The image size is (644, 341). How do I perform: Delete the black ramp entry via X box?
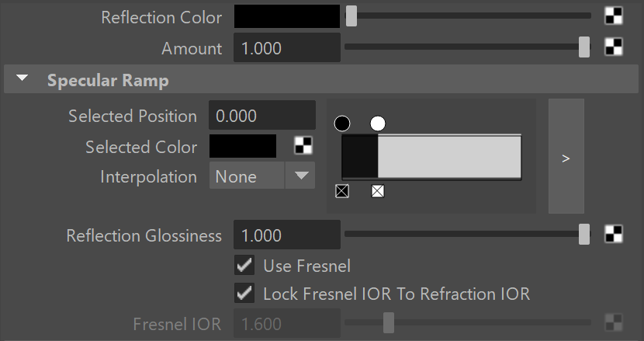coord(342,191)
